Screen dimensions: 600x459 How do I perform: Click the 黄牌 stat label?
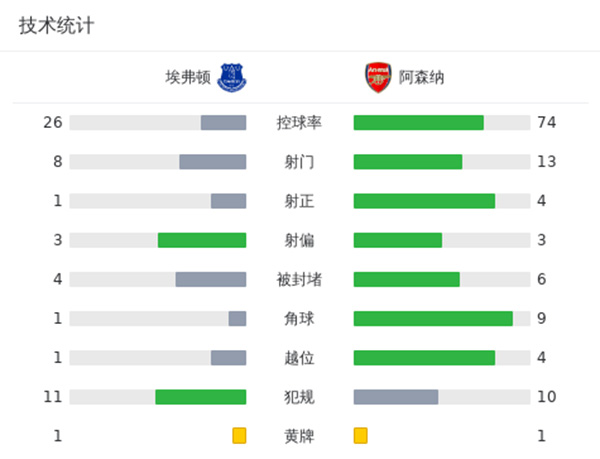[299, 436]
